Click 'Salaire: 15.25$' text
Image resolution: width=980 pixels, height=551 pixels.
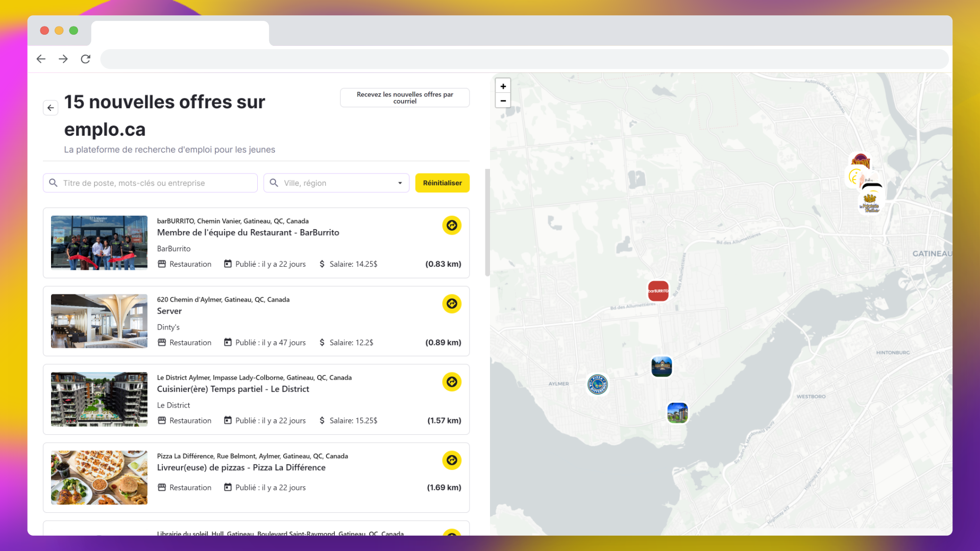pos(353,420)
